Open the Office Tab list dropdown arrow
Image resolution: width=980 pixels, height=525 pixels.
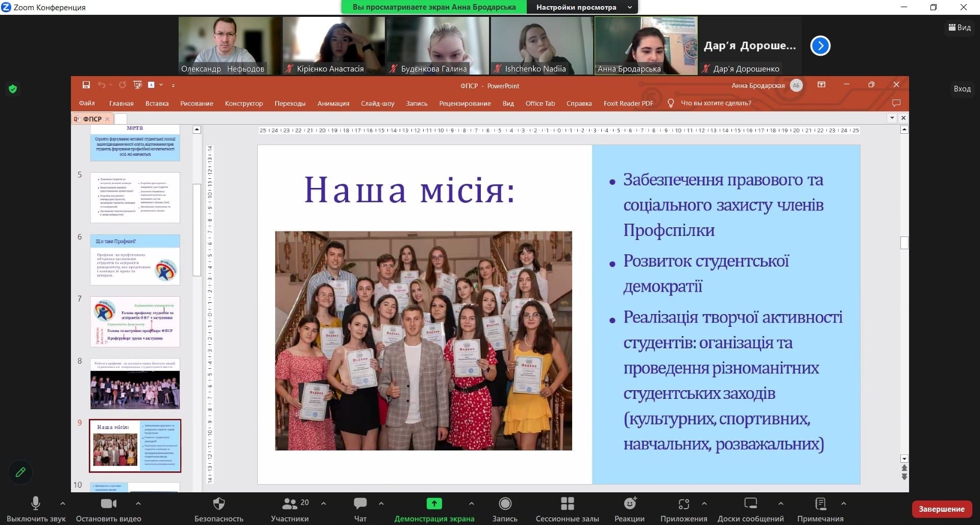pyautogui.click(x=892, y=118)
